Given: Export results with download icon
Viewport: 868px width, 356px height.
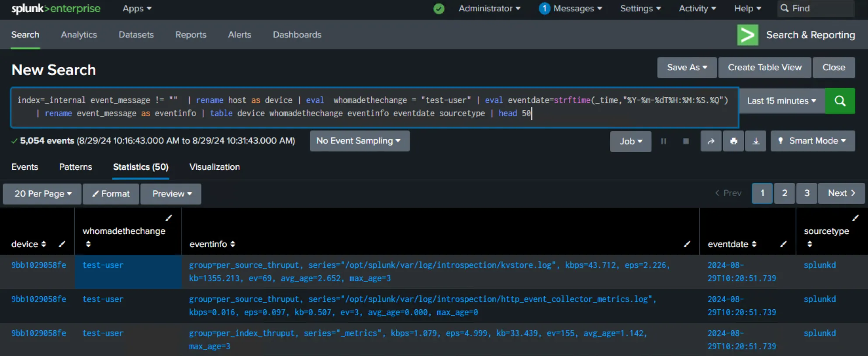Looking at the screenshot, I should [x=756, y=141].
